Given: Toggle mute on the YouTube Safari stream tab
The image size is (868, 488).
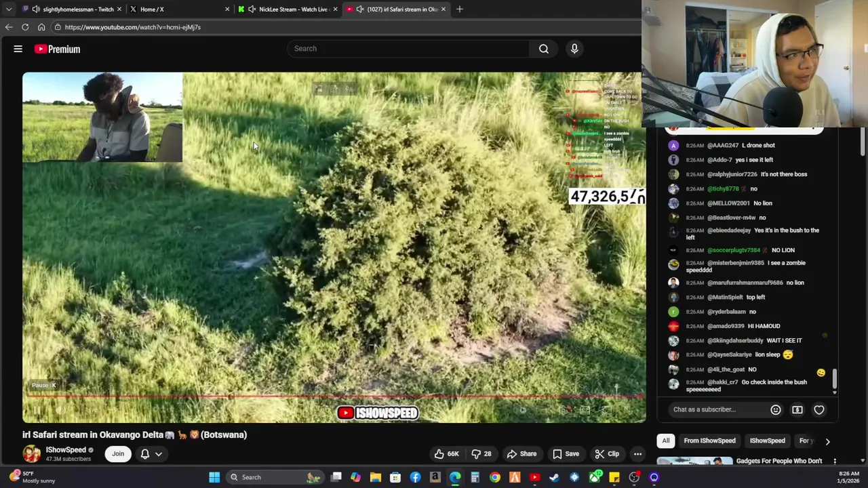Looking at the screenshot, I should click(x=360, y=9).
